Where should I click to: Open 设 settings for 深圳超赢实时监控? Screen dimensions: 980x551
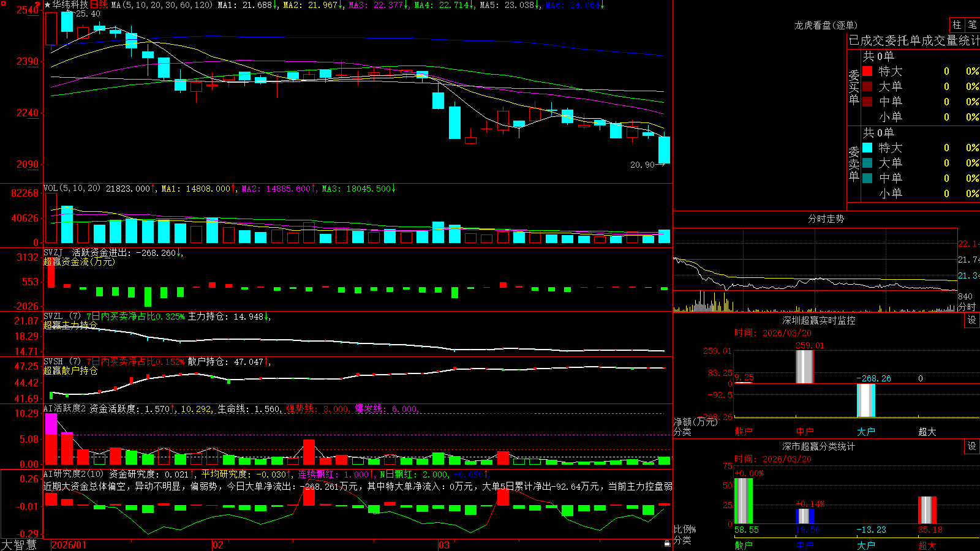972,320
